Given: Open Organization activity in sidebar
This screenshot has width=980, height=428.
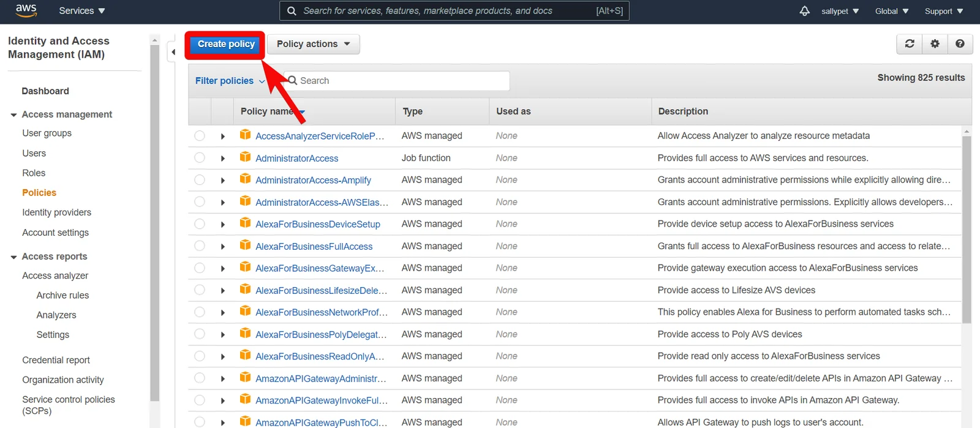Looking at the screenshot, I should point(63,380).
